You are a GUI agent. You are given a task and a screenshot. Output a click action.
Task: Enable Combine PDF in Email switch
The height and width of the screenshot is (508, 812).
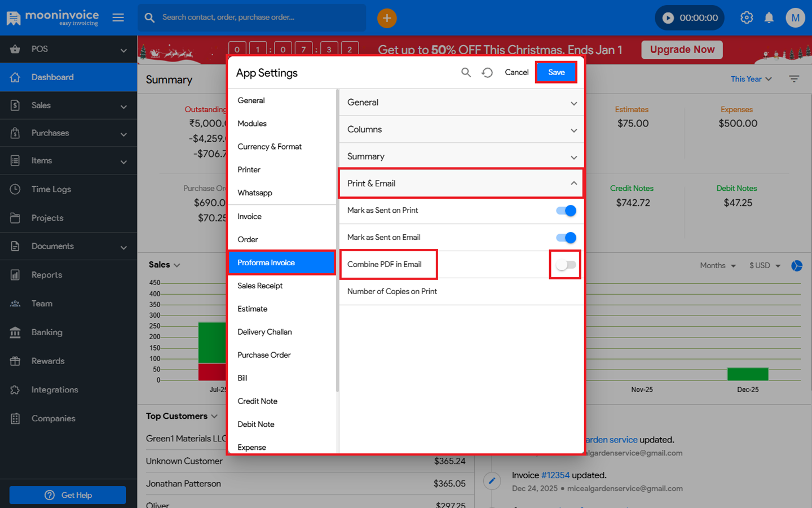[x=566, y=265]
